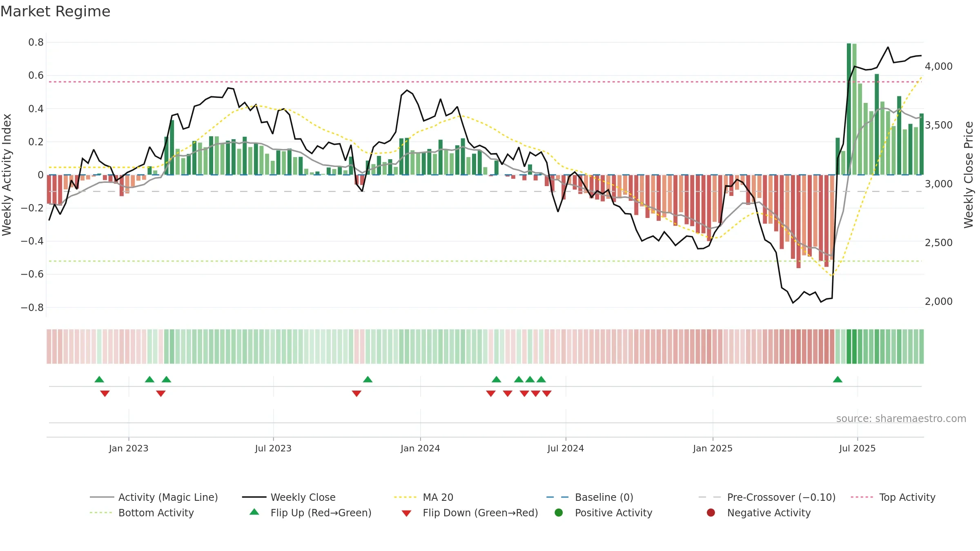
Task: Click the Positive Activity legend label
Action: (614, 513)
